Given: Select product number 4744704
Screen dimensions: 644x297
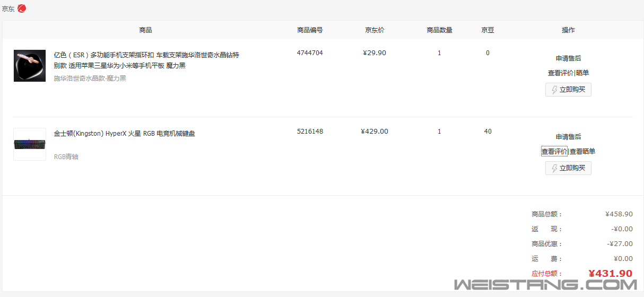Looking at the screenshot, I should tap(310, 53).
